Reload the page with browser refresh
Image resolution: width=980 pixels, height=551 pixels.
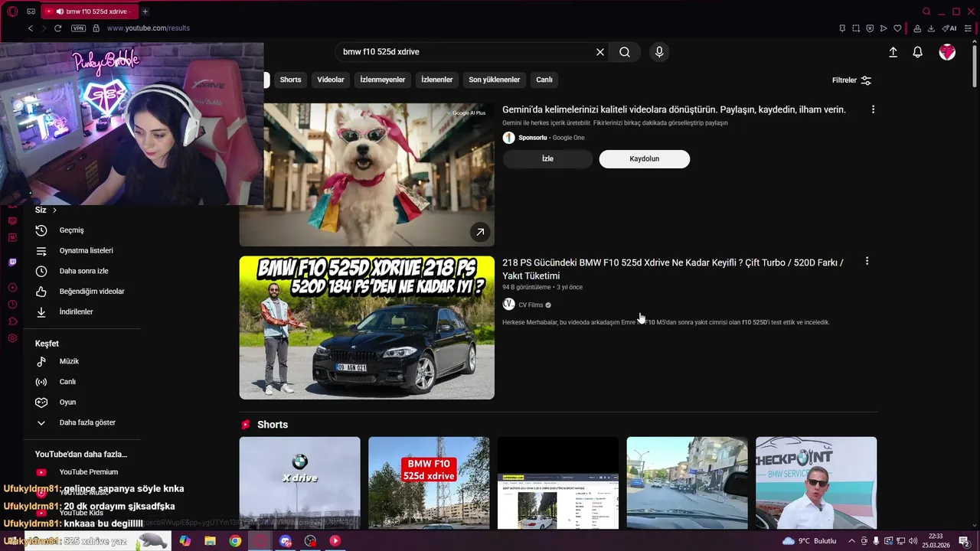click(x=57, y=28)
